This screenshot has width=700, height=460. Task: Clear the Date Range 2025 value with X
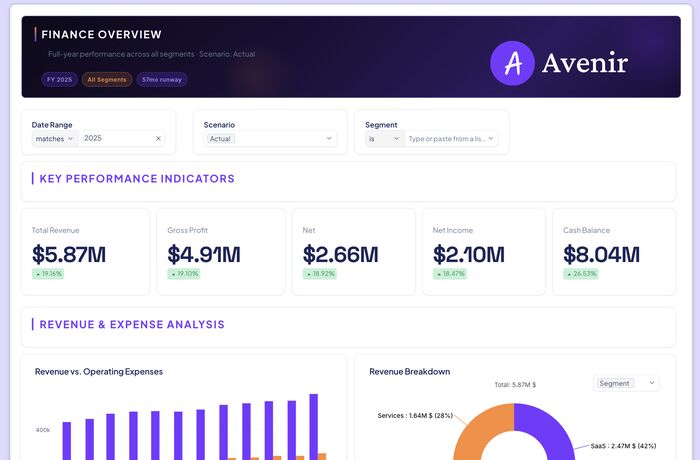158,138
